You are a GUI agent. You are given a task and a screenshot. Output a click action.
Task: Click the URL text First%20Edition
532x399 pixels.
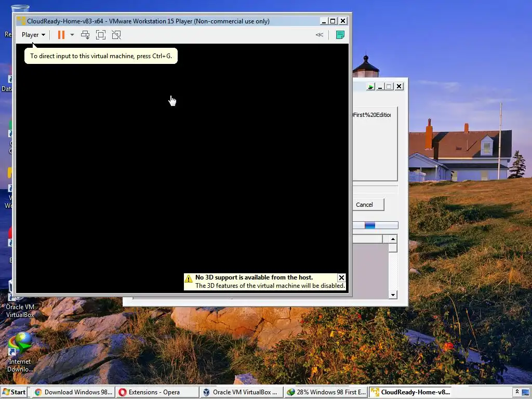(372, 115)
